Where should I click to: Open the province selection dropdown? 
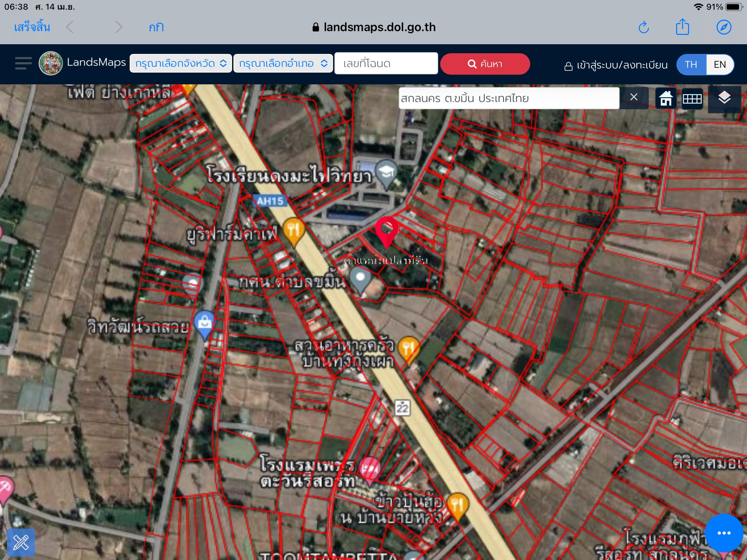[181, 64]
